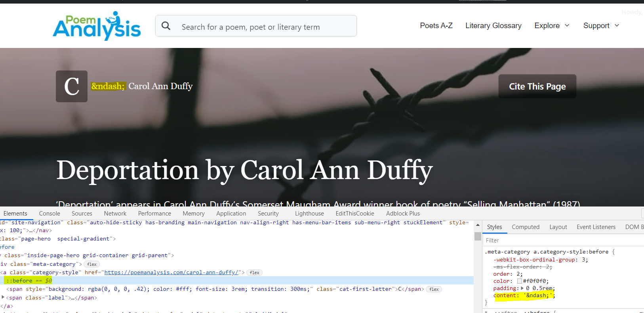The image size is (644, 313).
Task: Open the Performance tab
Action: 154,214
